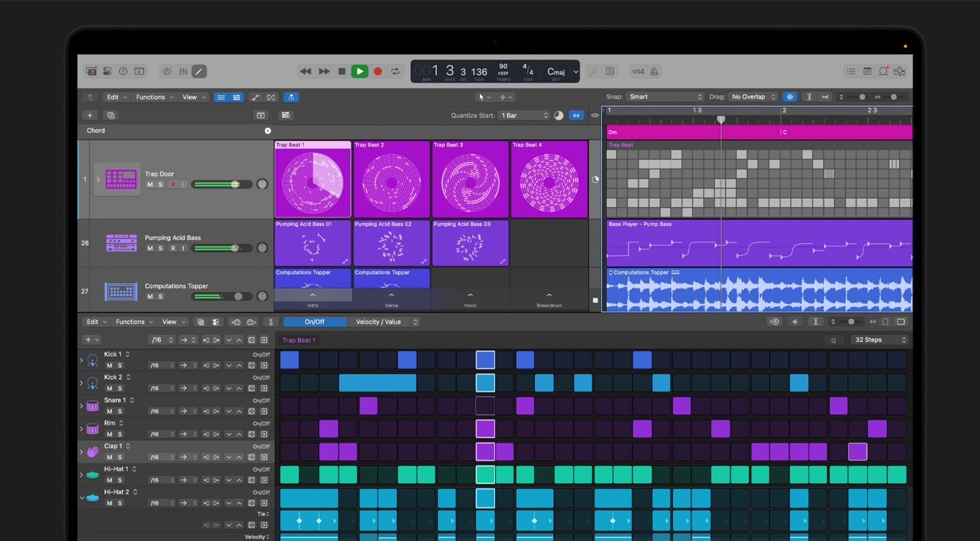Open the Mixer from the control bar
980x541 pixels.
coord(183,71)
